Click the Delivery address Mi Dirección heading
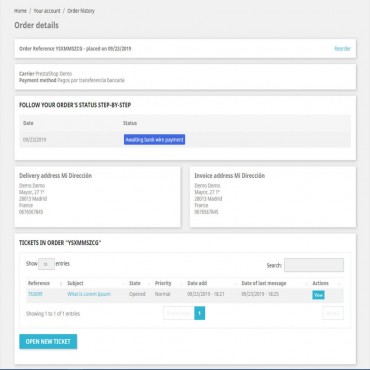Screen dimensions: 370x370 pos(55,176)
